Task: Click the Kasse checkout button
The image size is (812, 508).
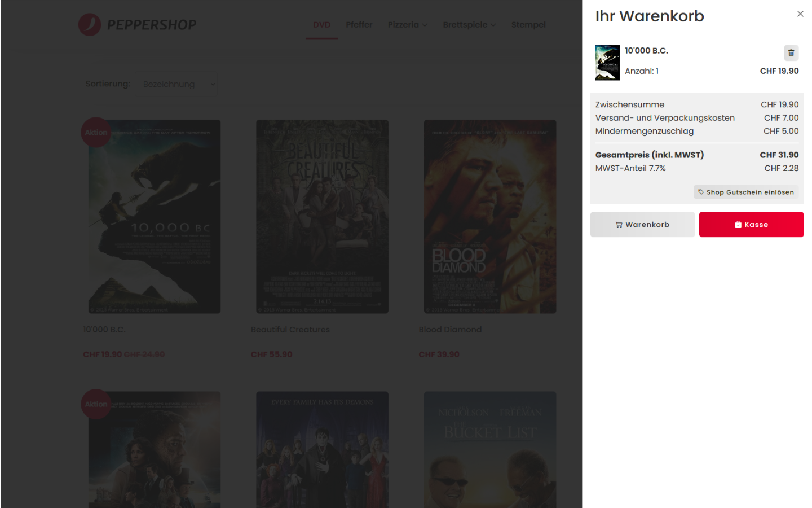Action: coord(751,225)
